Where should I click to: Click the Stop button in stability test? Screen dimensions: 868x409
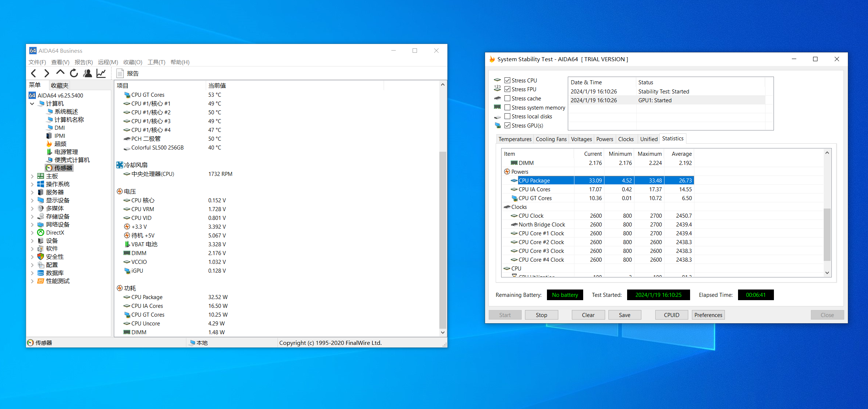point(541,315)
